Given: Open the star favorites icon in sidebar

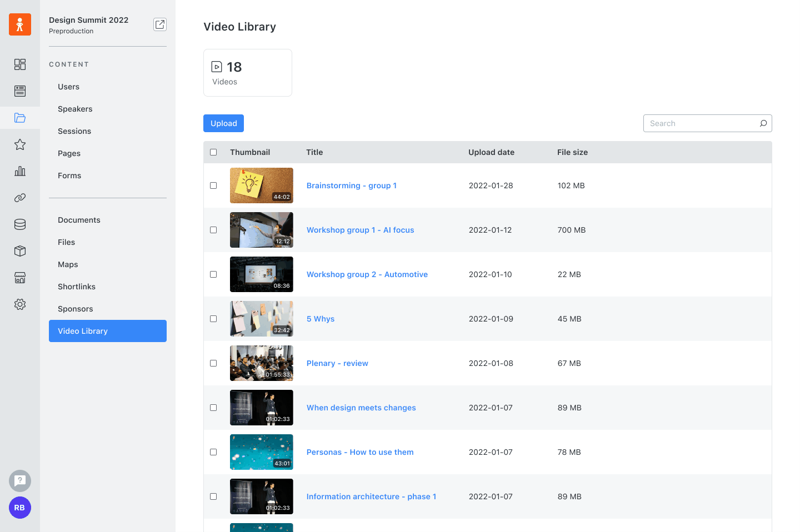Looking at the screenshot, I should [20, 144].
